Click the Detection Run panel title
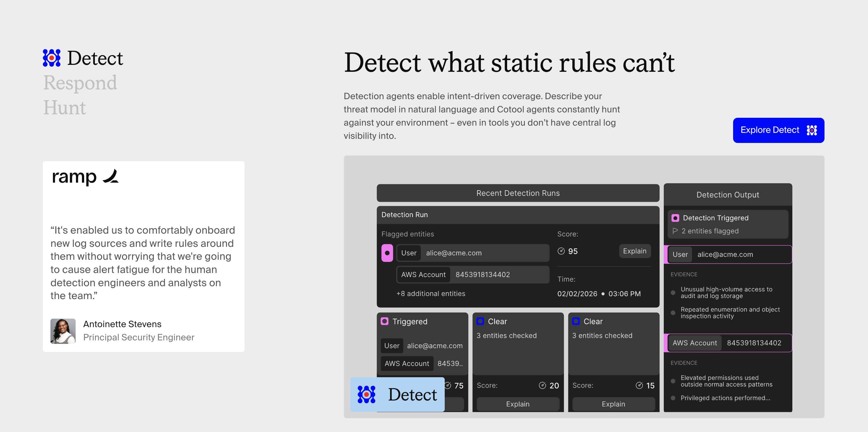 [x=404, y=215]
